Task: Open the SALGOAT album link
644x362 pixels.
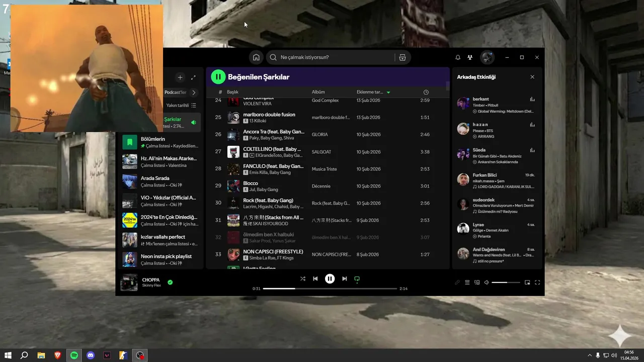Action: tap(321, 152)
